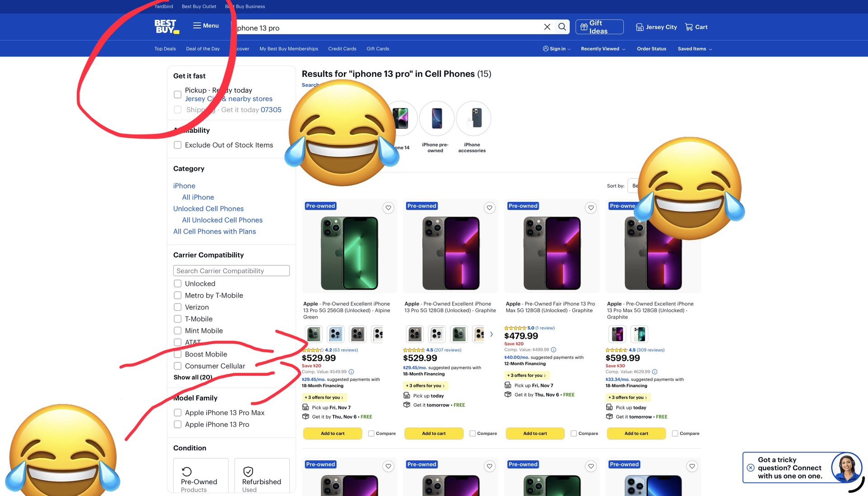Add the $479.99 iPhone to cart
The height and width of the screenshot is (496, 868).
click(535, 434)
